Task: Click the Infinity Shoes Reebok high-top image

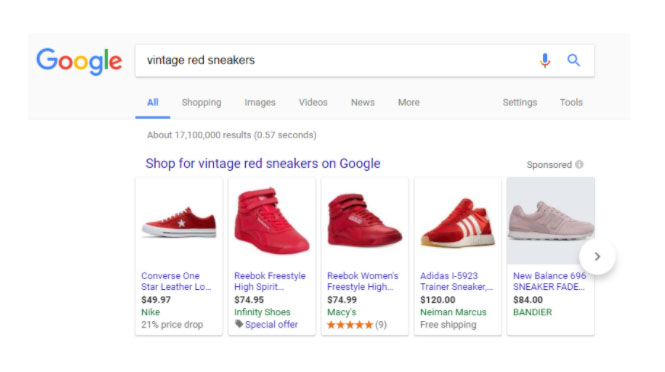Action: point(272,221)
